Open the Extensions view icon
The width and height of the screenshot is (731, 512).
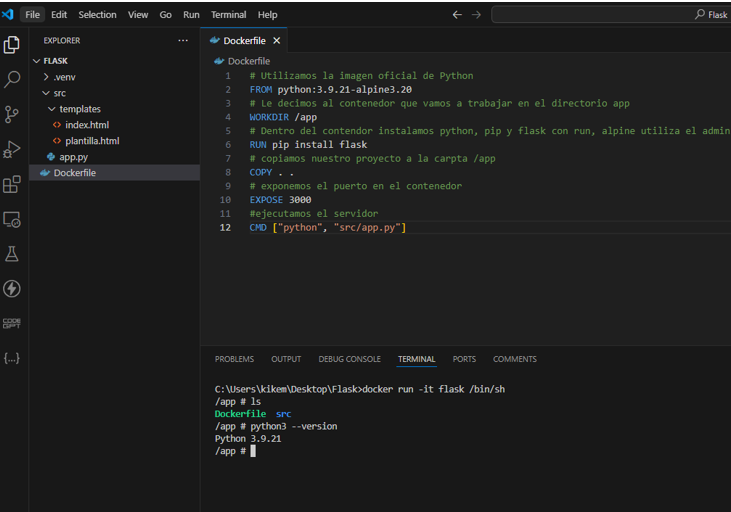(12, 184)
